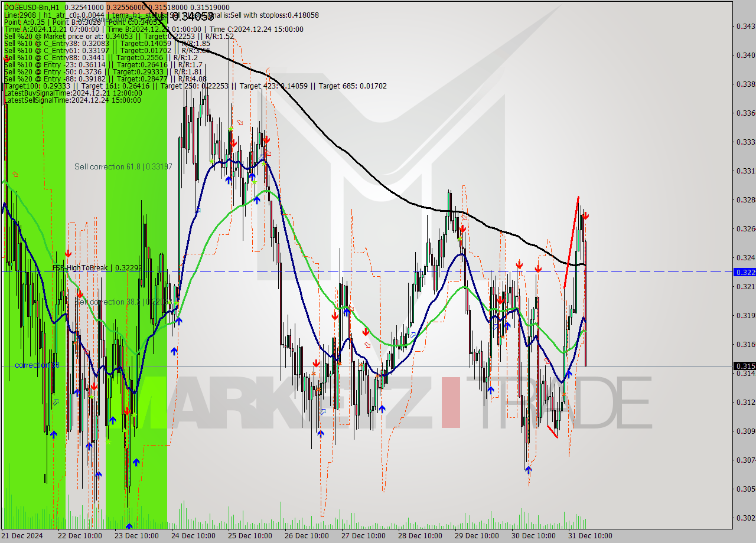Click the '24 Dec 10:00' time axis label
The image size is (756, 543).
pyautogui.click(x=193, y=536)
